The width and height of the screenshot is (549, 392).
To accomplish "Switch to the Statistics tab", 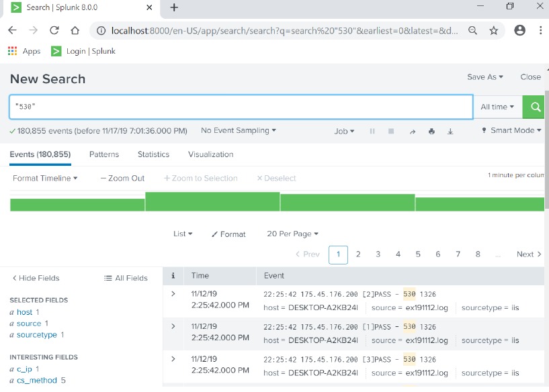I will (x=153, y=154).
